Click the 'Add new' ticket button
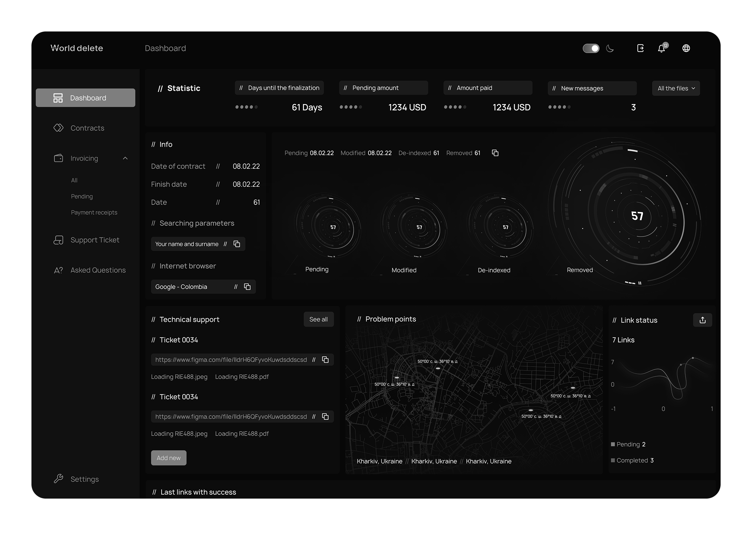The width and height of the screenshot is (756, 534). pyautogui.click(x=169, y=458)
